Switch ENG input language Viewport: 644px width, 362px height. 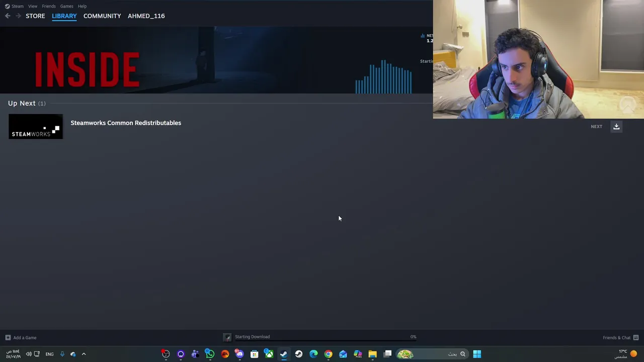click(49, 354)
